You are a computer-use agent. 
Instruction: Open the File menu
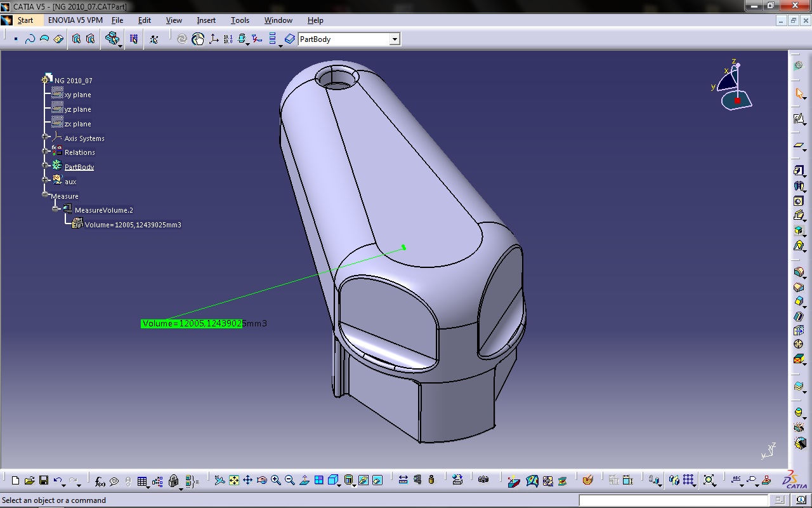click(117, 20)
